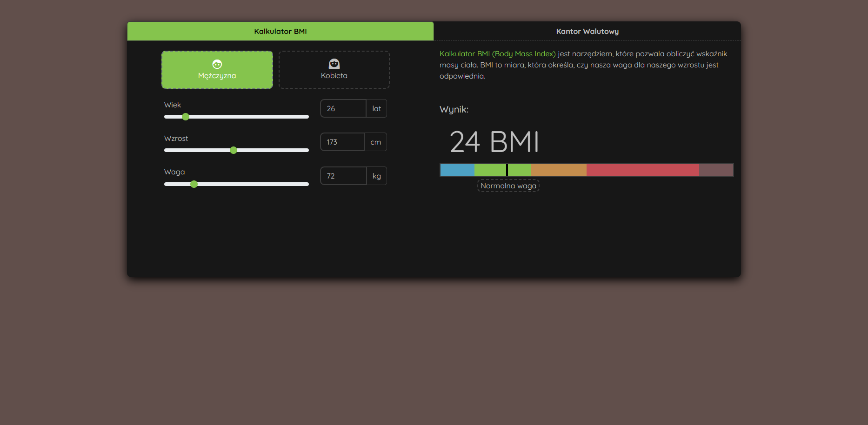
Task: Click the orange overweight segment of BMI bar
Action: click(559, 170)
